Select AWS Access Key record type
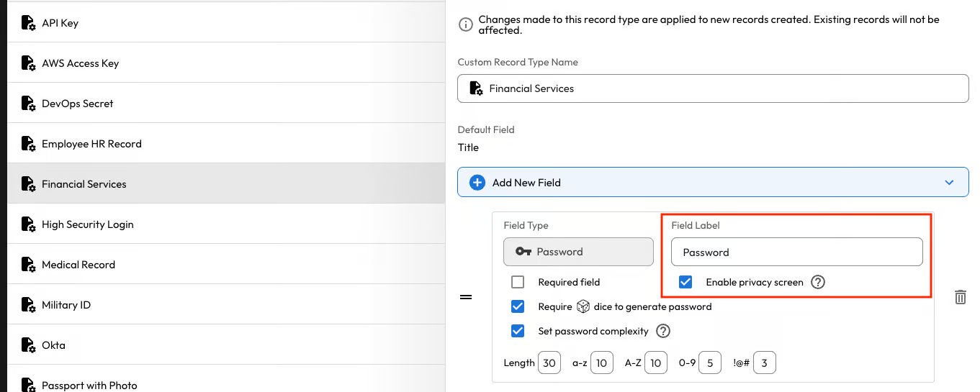 point(80,63)
